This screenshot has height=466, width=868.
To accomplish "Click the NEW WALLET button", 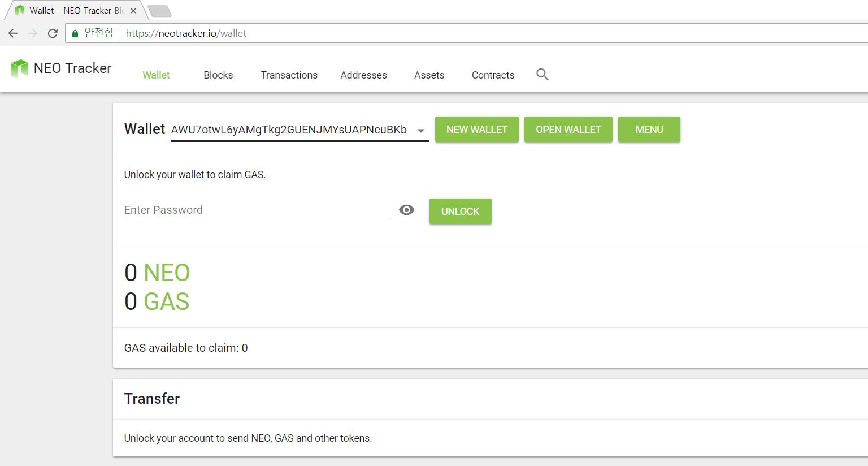I will click(x=477, y=130).
